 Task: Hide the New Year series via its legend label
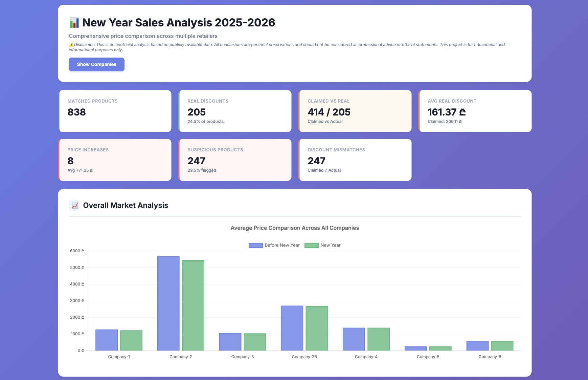(x=331, y=245)
